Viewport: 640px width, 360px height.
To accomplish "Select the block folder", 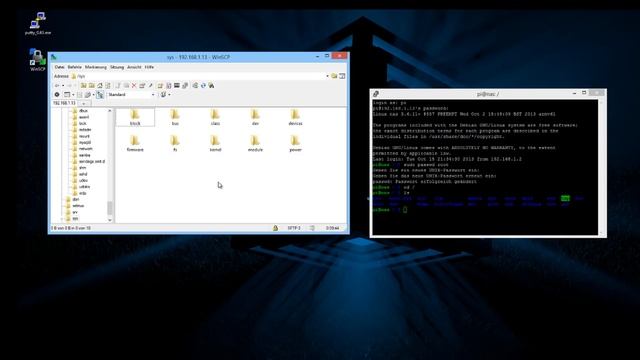I will 135,117.
